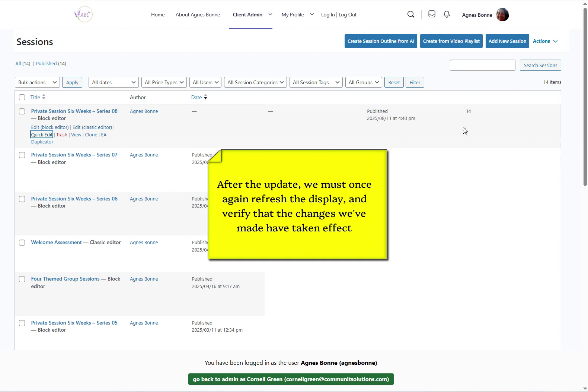Open the notifications bell icon
This screenshot has width=588, height=392.
click(x=447, y=14)
